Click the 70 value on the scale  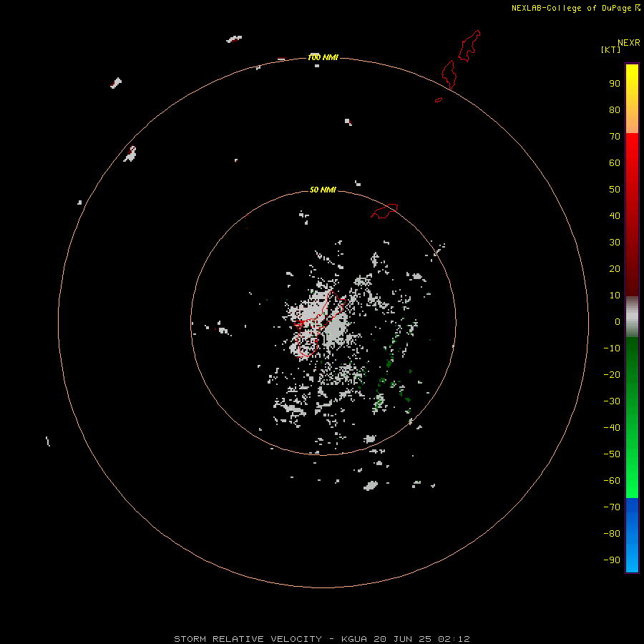coord(615,137)
